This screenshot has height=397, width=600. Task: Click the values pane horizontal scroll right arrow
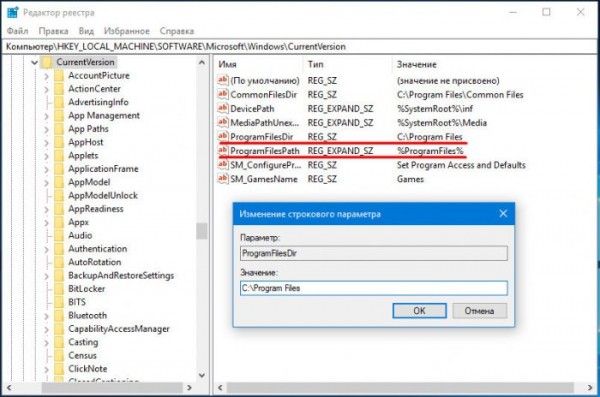point(590,388)
